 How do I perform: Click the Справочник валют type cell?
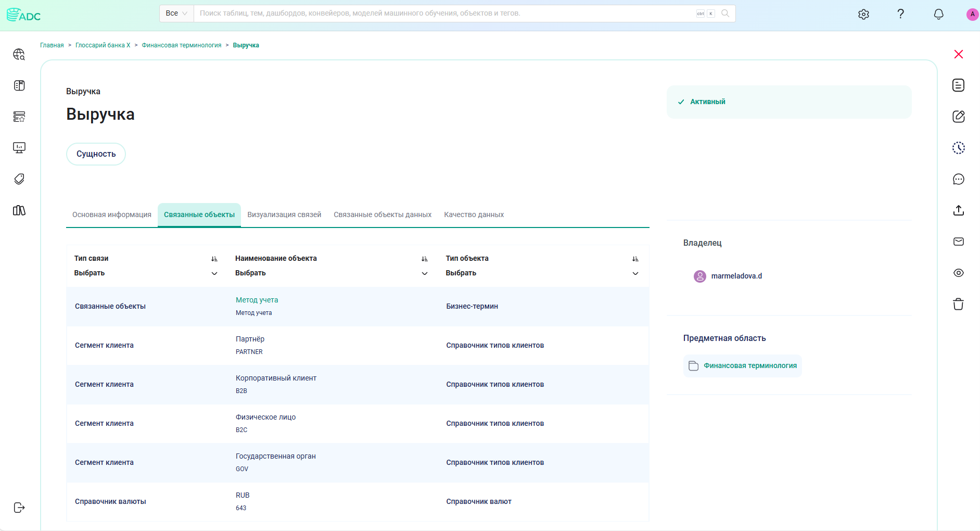[479, 502]
